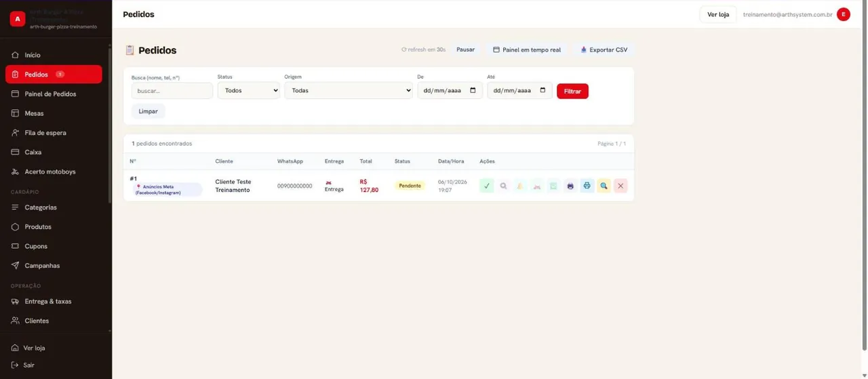The image size is (868, 379).
Task: Click total value R$ 127,80
Action: coord(369,186)
